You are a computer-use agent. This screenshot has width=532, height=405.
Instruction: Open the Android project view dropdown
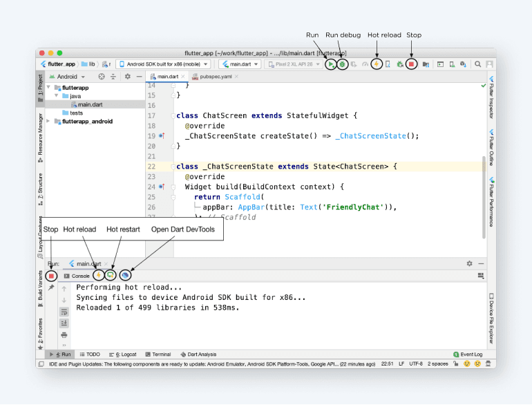click(x=67, y=77)
